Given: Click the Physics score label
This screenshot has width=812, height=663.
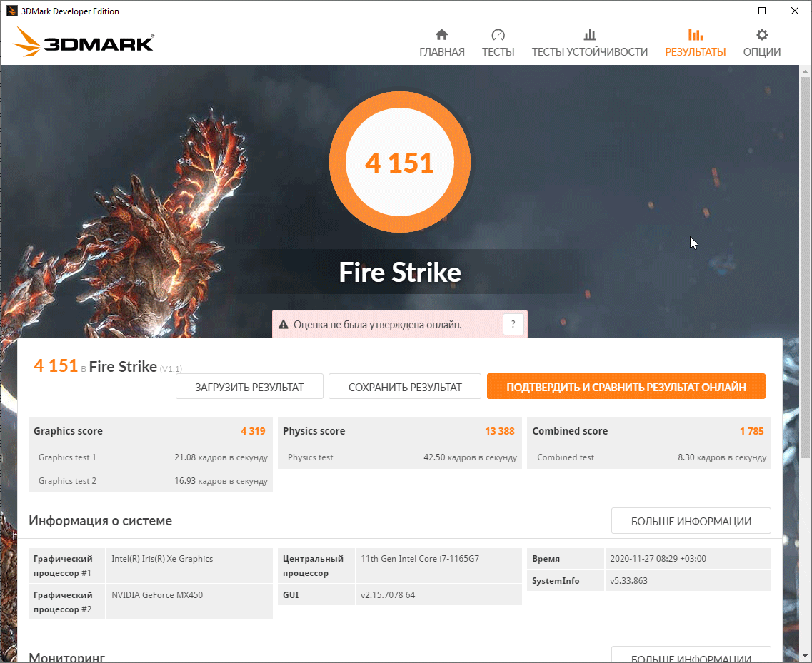Looking at the screenshot, I should (x=314, y=431).
